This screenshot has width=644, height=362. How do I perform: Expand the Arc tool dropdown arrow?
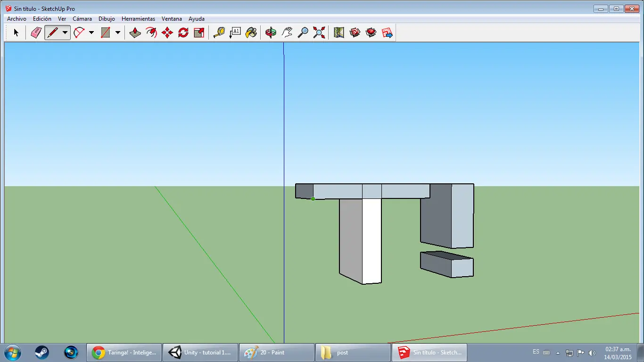[91, 33]
